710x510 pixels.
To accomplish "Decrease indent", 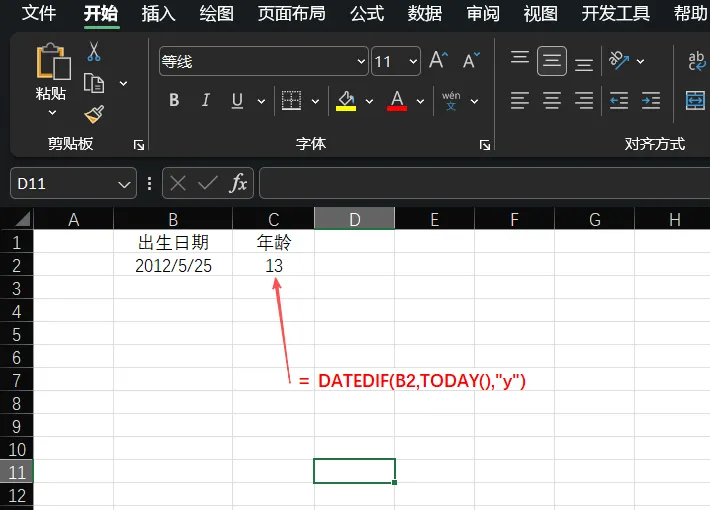I will (x=619, y=100).
